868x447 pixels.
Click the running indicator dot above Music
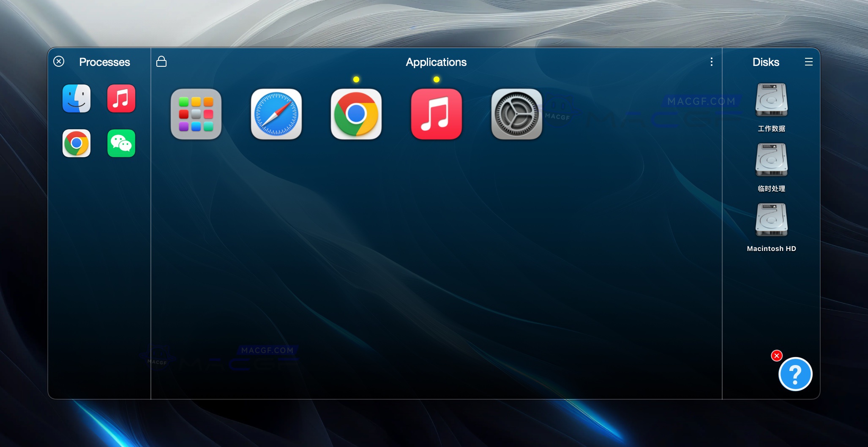(437, 79)
